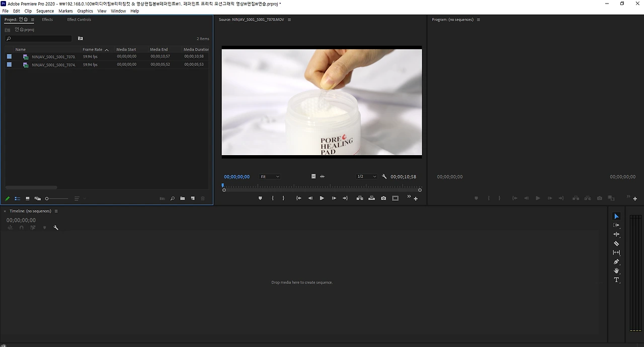Select the Hand tool
The height and width of the screenshot is (347, 644).
616,270
